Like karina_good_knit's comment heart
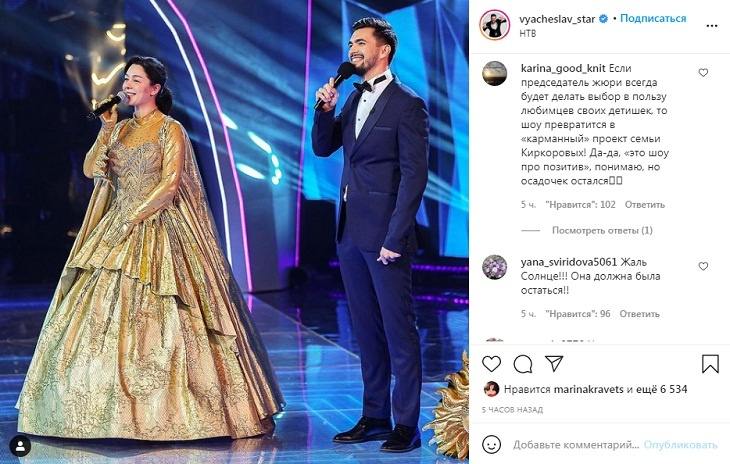Screen dimensions: 730x464 tap(703, 73)
